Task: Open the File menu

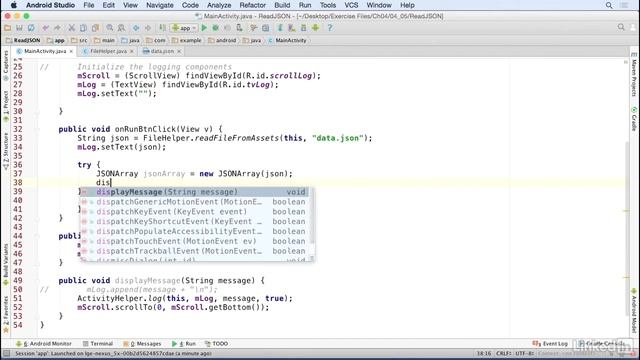Action: pos(89,5)
